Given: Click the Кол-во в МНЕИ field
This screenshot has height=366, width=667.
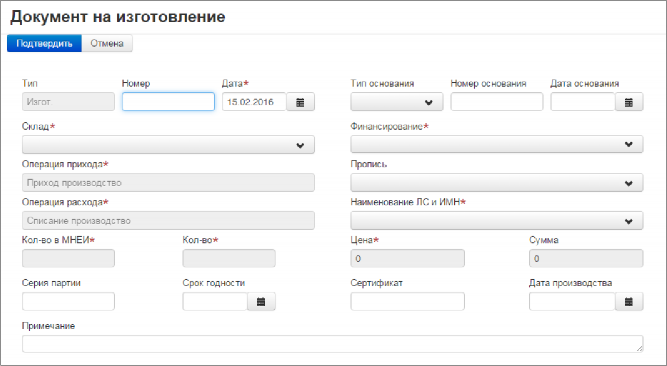Looking at the screenshot, I should (x=68, y=259).
